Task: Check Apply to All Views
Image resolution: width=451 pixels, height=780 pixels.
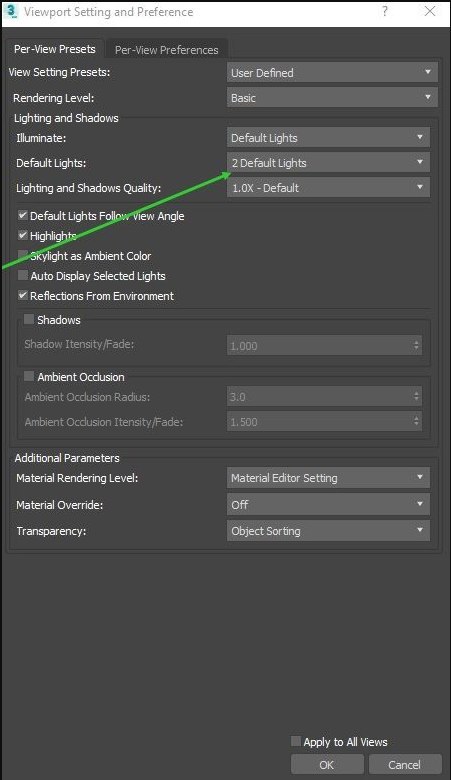Action: [x=296, y=742]
